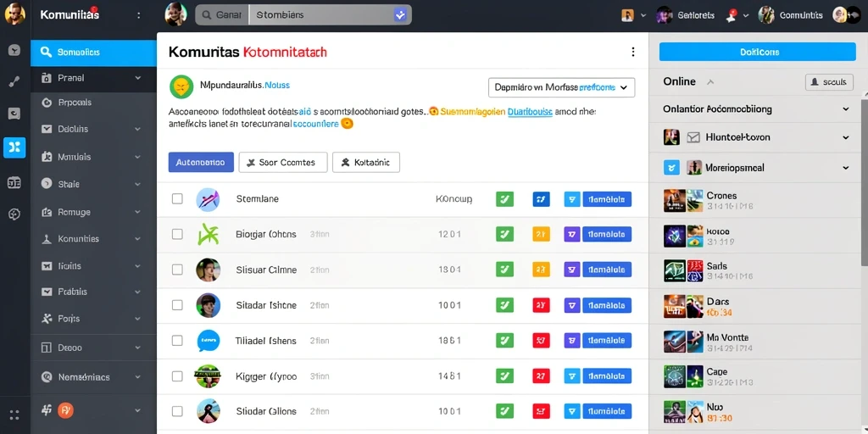Click the top search field
The height and width of the screenshot is (434, 868).
303,15
